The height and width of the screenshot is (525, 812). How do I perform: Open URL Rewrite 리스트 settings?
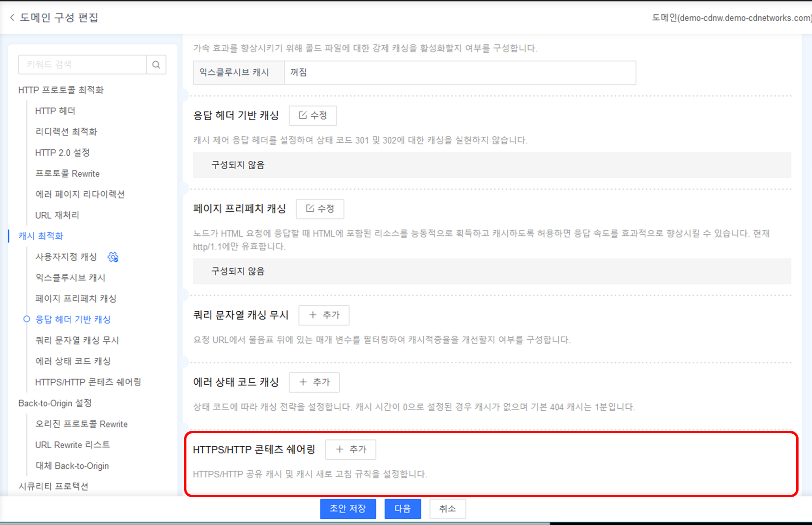(x=72, y=444)
